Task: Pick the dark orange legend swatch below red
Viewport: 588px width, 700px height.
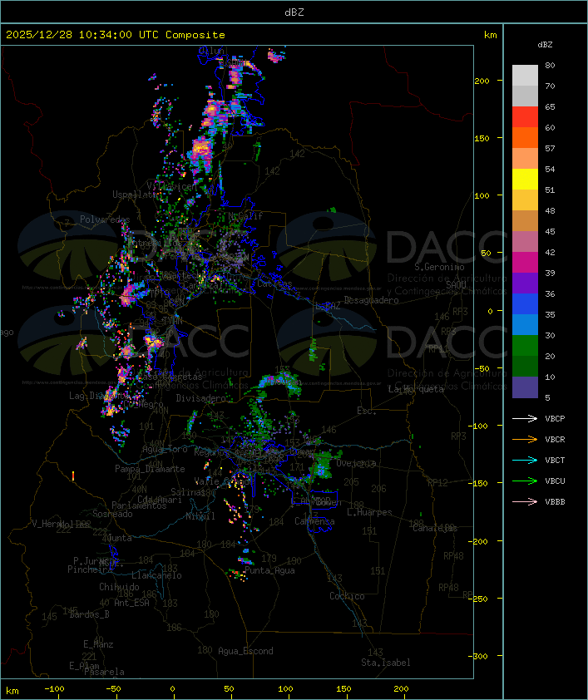Action: [x=525, y=137]
